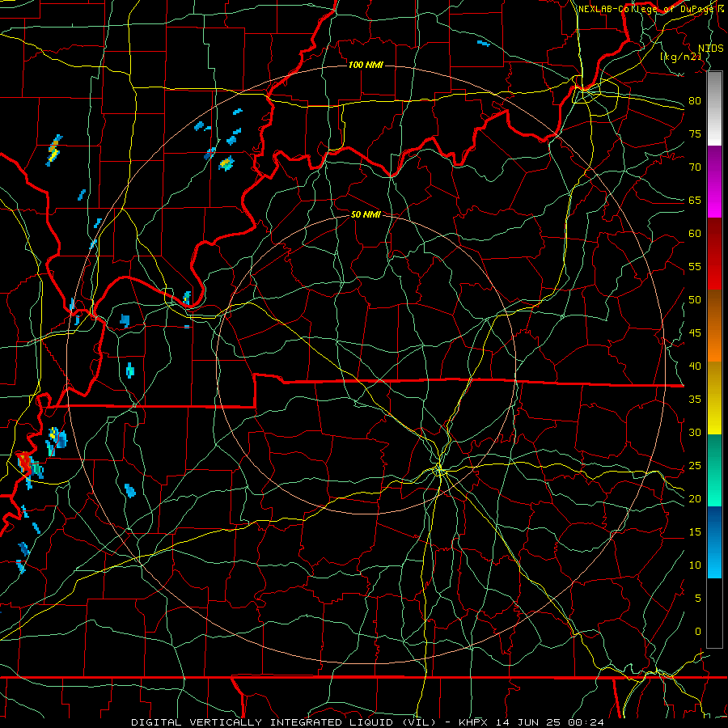The height and width of the screenshot is (728, 728).
Task: Click the scale value "50"
Action: pyautogui.click(x=695, y=299)
